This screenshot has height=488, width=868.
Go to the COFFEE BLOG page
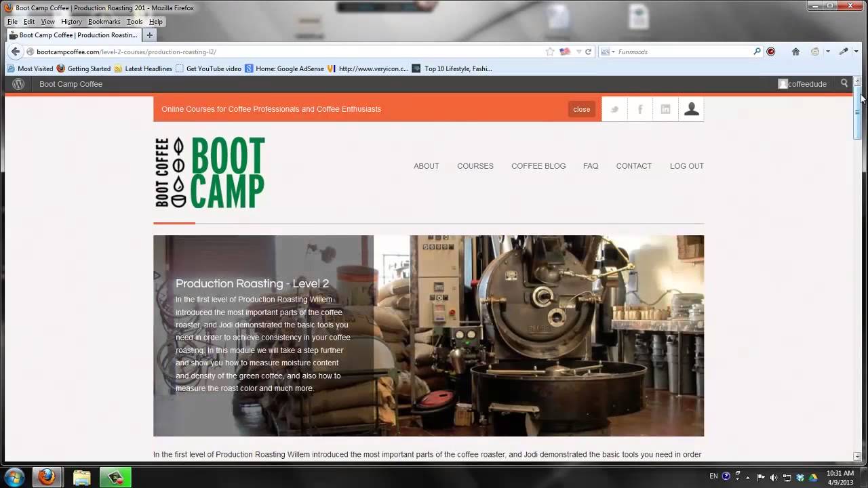pyautogui.click(x=538, y=166)
